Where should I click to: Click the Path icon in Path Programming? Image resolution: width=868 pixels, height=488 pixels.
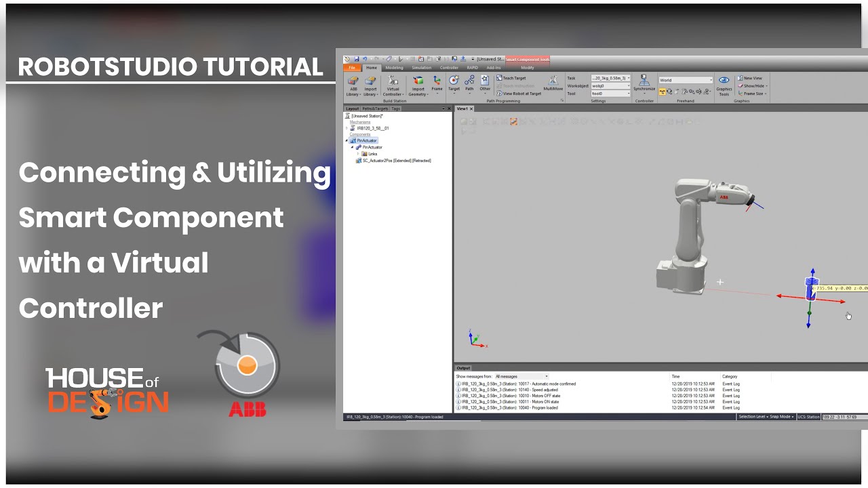click(x=469, y=81)
